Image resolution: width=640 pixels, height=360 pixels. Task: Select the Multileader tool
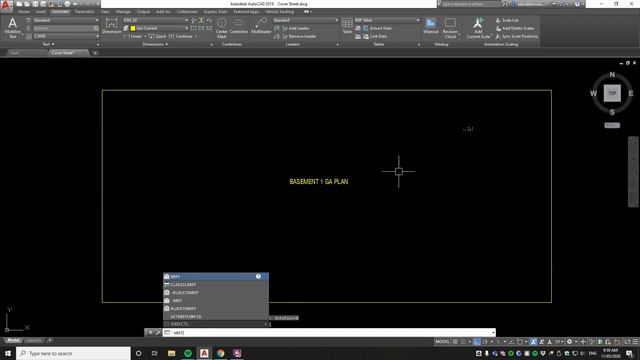pos(261,27)
